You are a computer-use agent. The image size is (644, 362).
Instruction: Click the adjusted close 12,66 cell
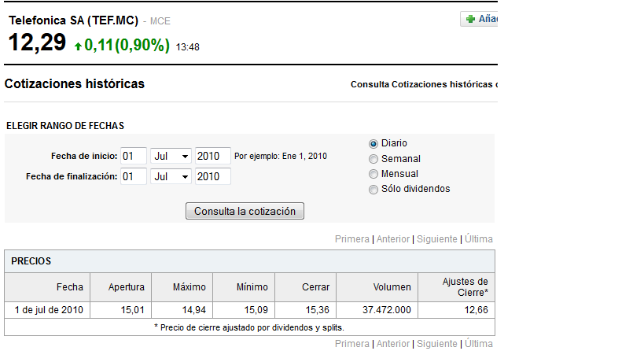pyautogui.click(x=456, y=310)
